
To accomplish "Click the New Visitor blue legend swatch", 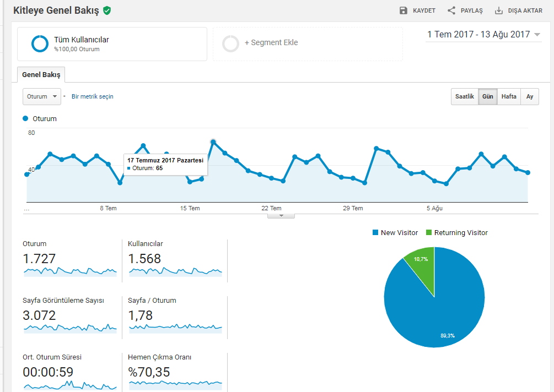I will point(375,232).
